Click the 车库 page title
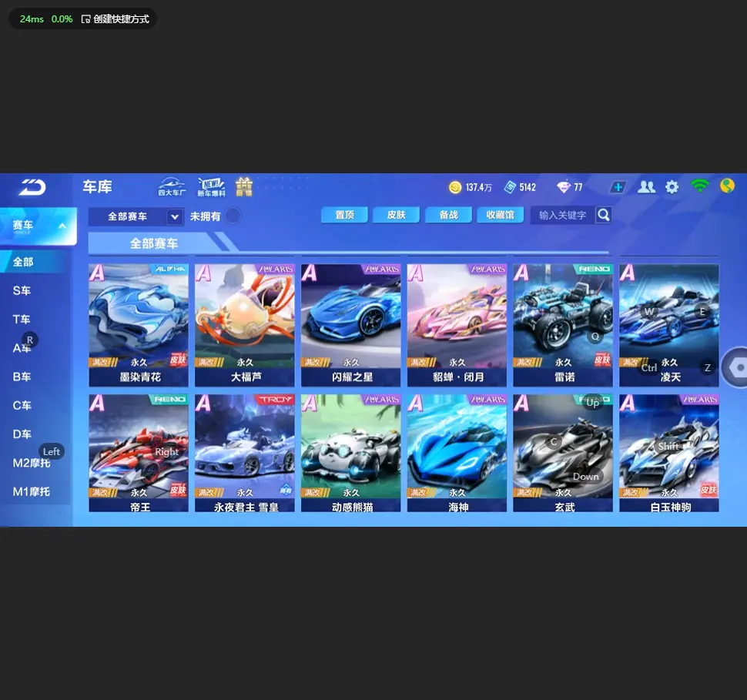 pyautogui.click(x=97, y=187)
